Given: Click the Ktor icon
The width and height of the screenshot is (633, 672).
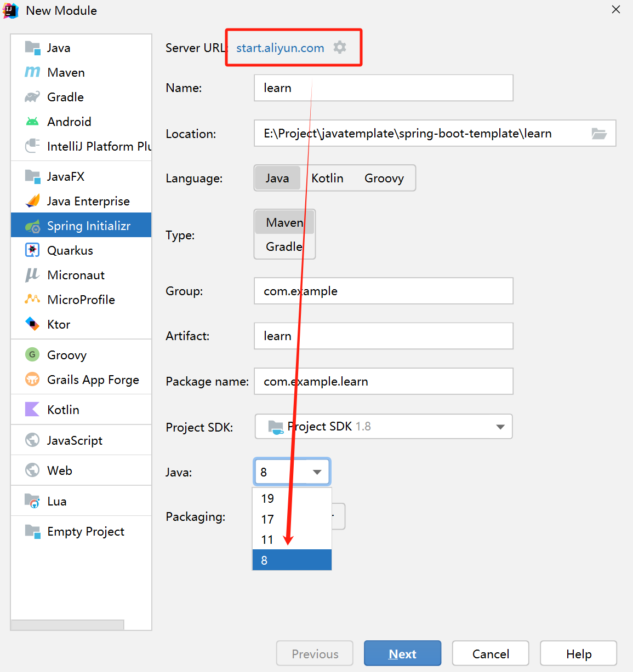Looking at the screenshot, I should point(32,324).
